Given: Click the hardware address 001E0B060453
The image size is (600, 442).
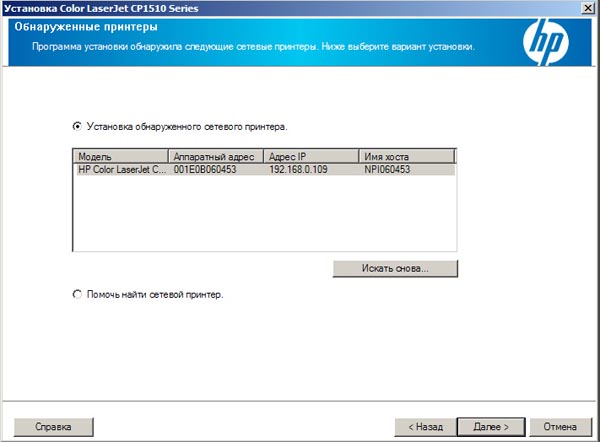Looking at the screenshot, I should (x=205, y=170).
